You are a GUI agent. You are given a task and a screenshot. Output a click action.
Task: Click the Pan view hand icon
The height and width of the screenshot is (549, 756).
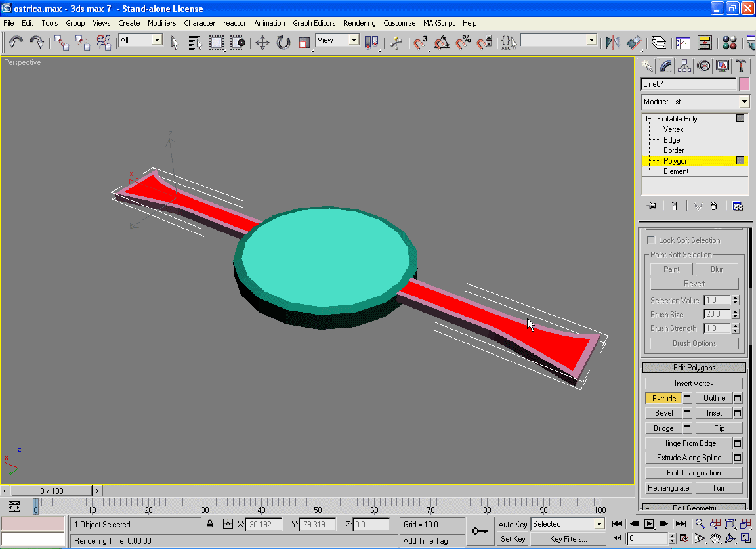pos(715,538)
